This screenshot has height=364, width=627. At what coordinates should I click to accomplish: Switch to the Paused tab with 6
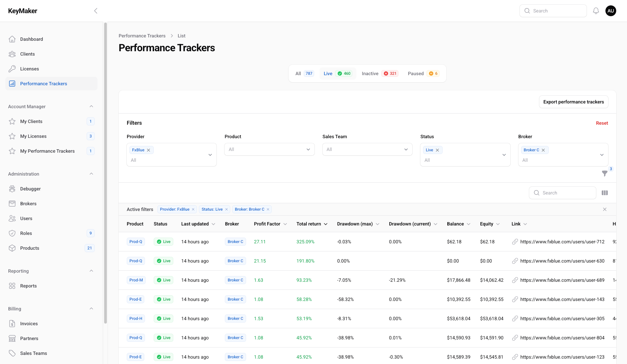coord(423,73)
